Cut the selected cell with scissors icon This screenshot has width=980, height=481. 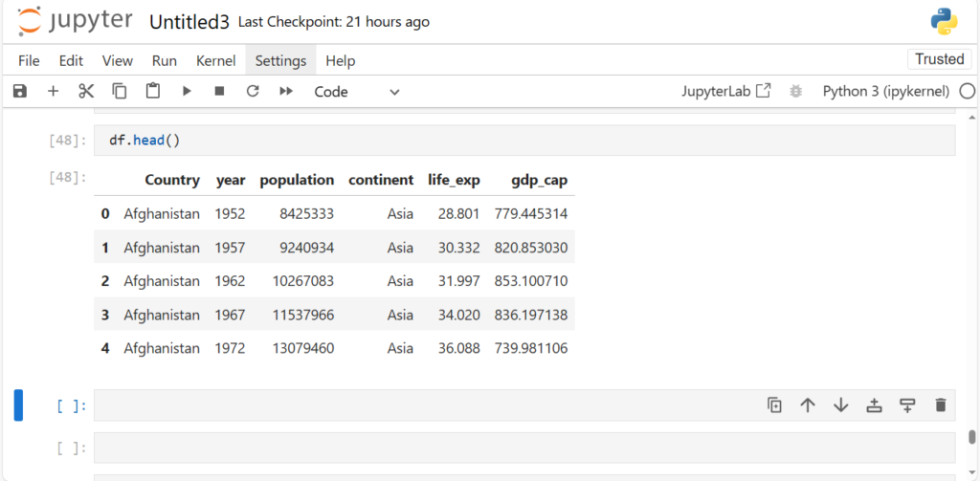(86, 91)
